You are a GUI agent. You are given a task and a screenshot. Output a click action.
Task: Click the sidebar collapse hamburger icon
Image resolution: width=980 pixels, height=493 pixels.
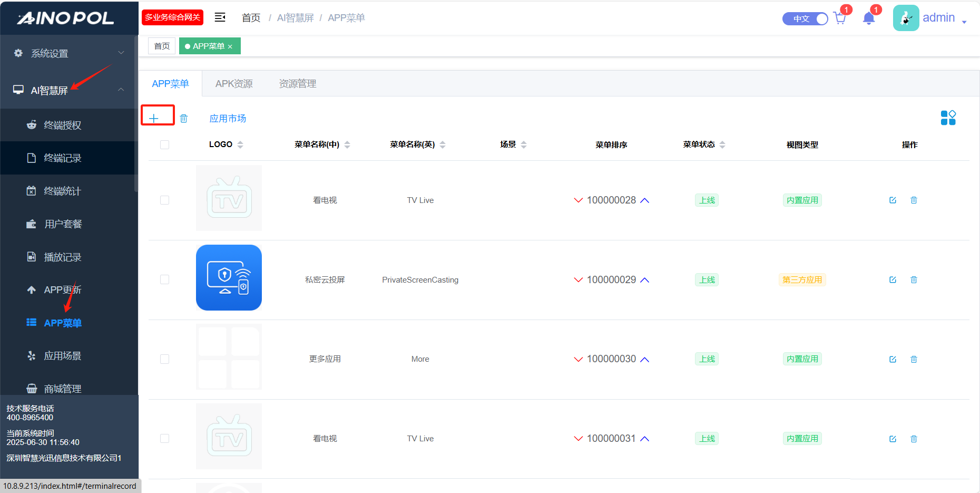pyautogui.click(x=220, y=17)
